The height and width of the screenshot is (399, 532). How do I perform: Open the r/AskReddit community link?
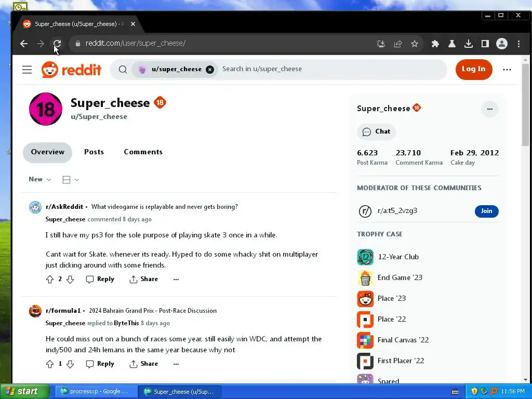click(x=64, y=207)
